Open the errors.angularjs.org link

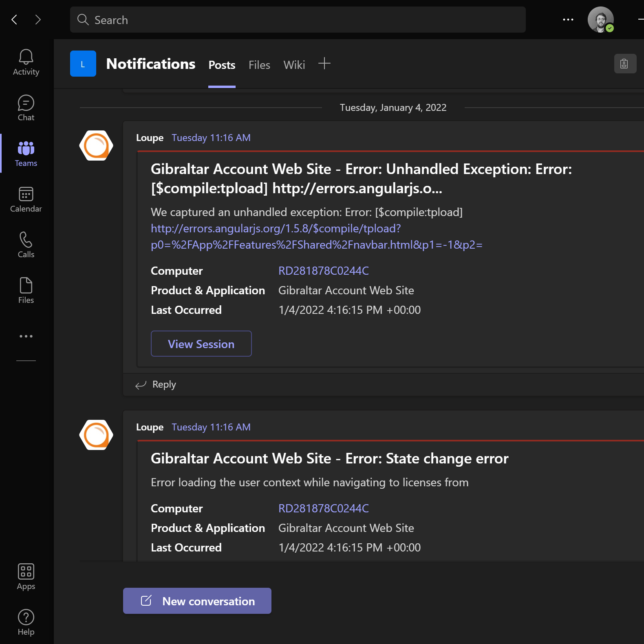(316, 236)
